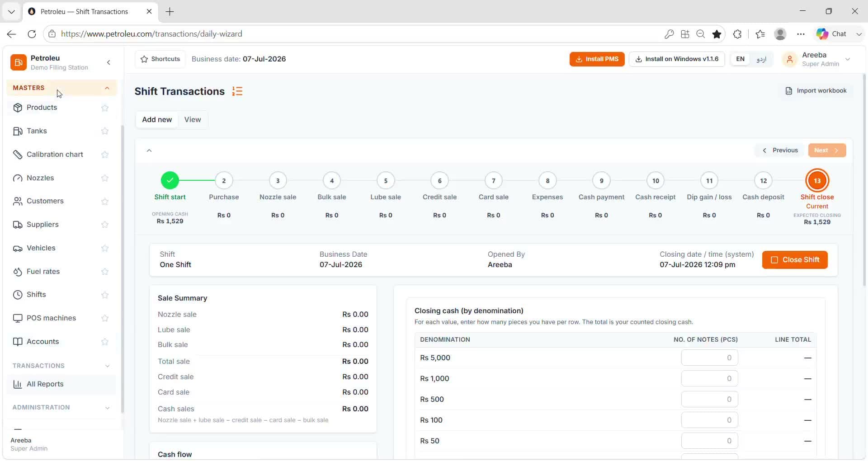
Task: Jump to step 2 Purchase
Action: click(x=224, y=181)
